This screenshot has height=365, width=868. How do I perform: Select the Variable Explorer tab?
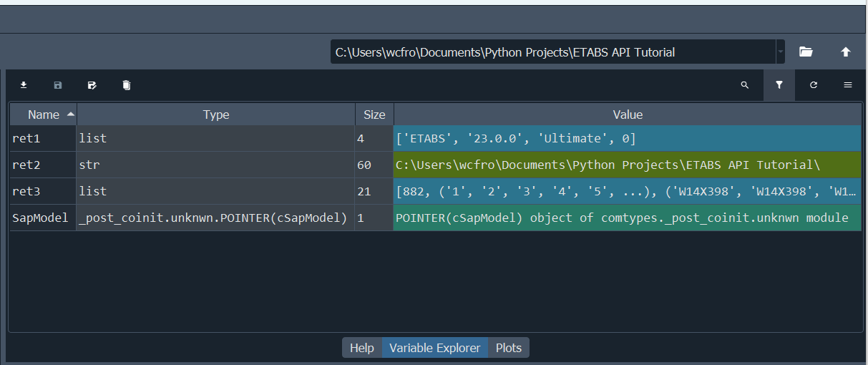click(434, 348)
